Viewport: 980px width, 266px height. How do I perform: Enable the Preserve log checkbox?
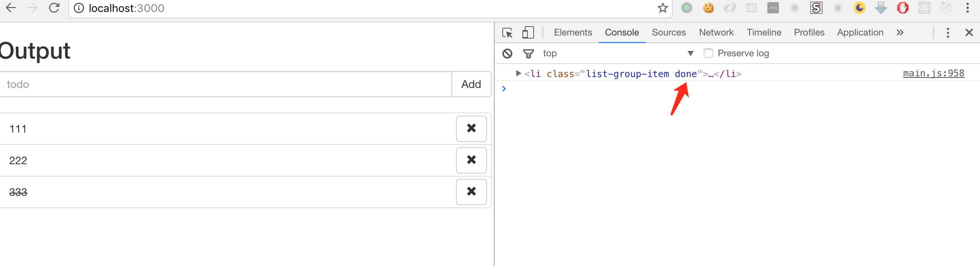(708, 53)
